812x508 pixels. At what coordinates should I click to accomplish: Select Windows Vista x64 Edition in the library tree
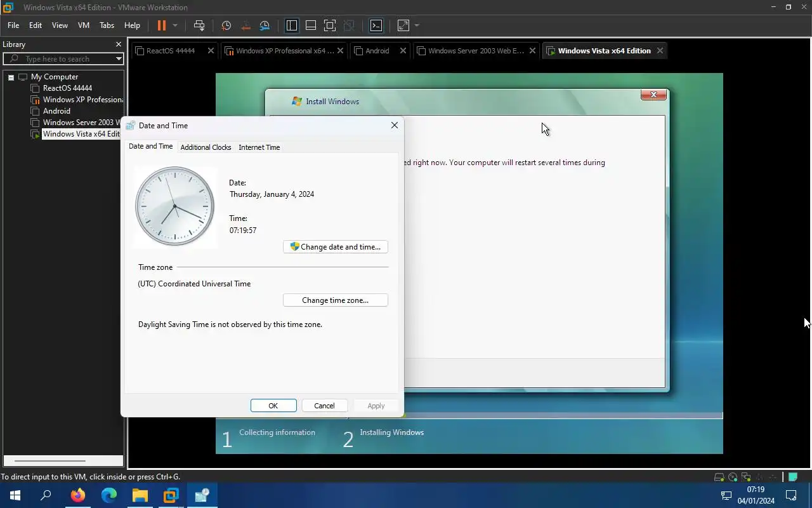coord(82,134)
